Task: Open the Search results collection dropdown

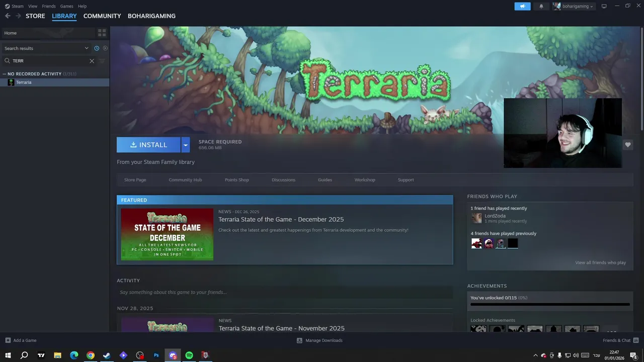Action: (46, 48)
